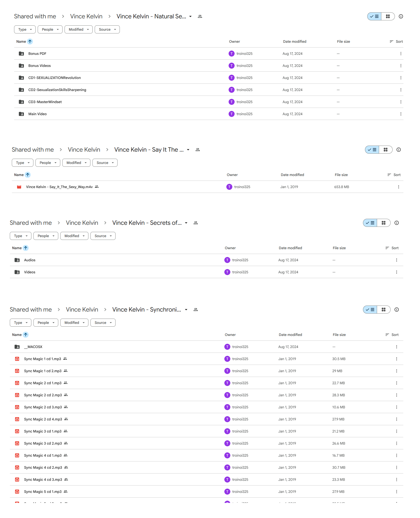Click info icon in Natural Se... panel
The height and width of the screenshot is (518, 420).
pyautogui.click(x=401, y=16)
